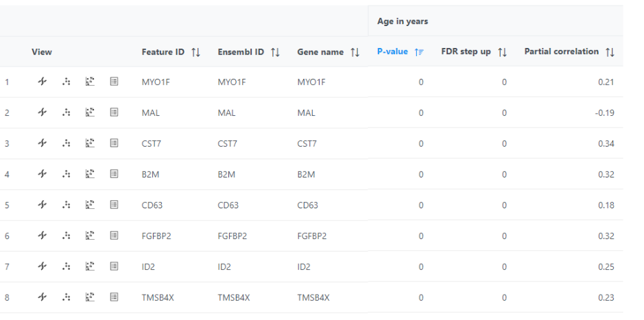Open chromosome view for TMSB4X row
The image size is (644, 320).
click(42, 297)
